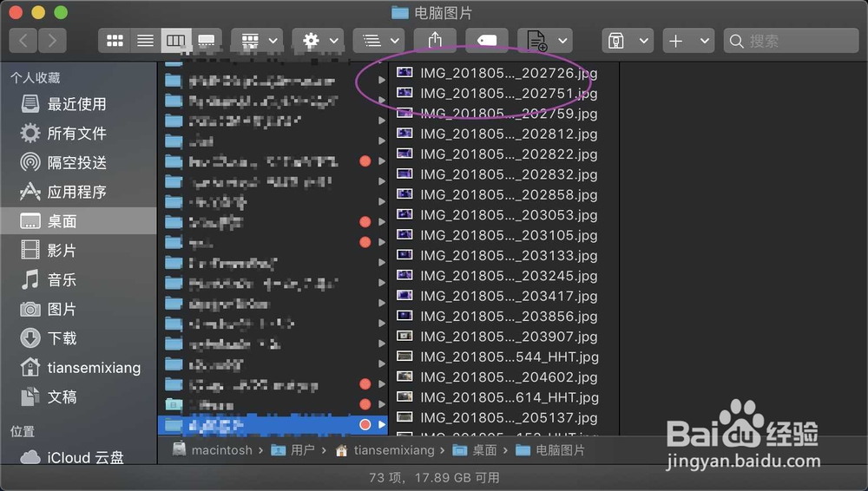This screenshot has height=491, width=868.
Task: Select file IMG_201805..._202751.jpg
Action: click(x=503, y=93)
